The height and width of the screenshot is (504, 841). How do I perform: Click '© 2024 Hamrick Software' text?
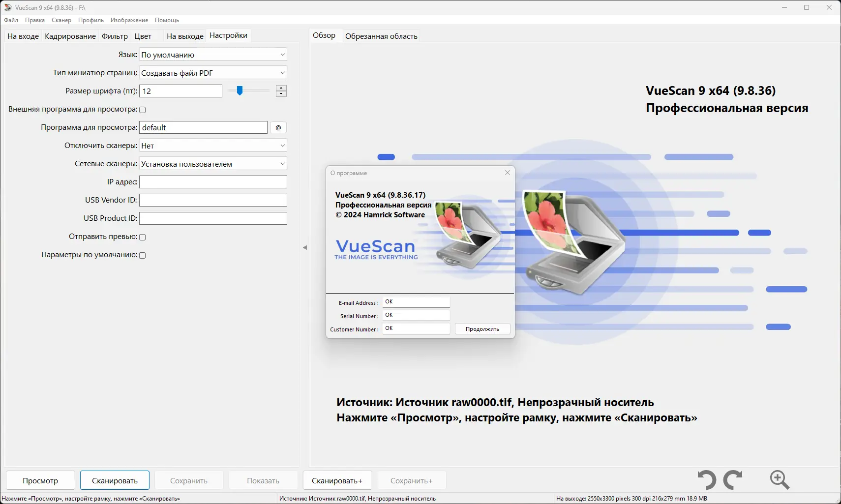tap(380, 215)
